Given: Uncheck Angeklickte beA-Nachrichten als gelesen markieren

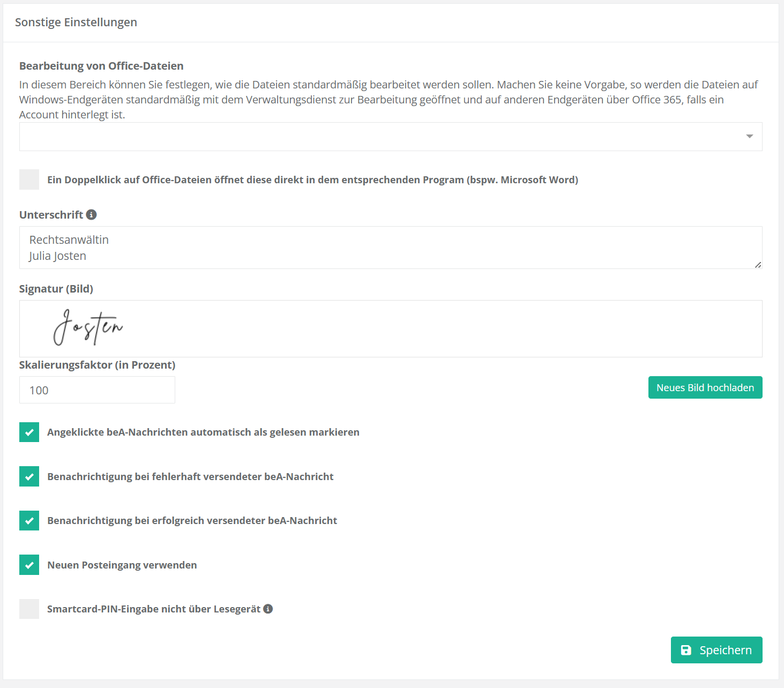Looking at the screenshot, I should point(29,432).
